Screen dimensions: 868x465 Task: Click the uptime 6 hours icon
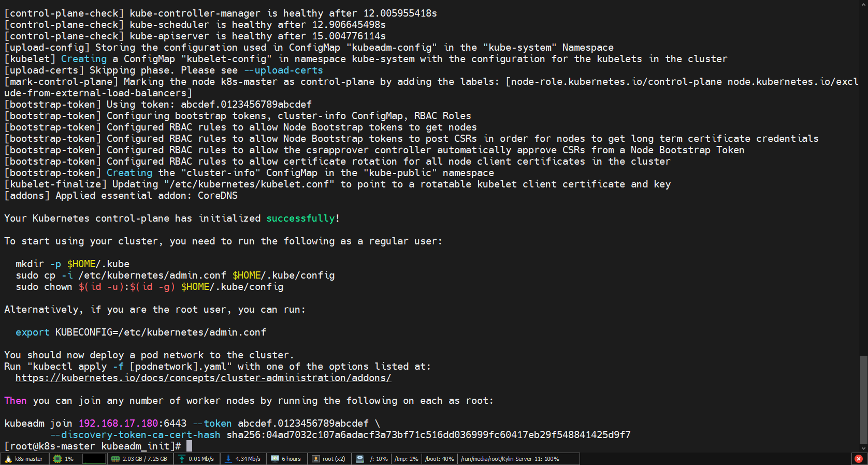(x=275, y=459)
